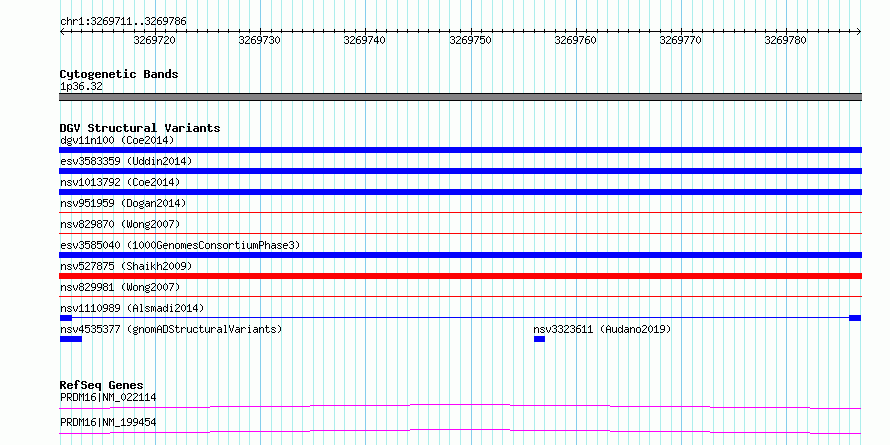Click the blue bar of esv3583359
Viewport: 890px width, 445px height.
point(460,171)
